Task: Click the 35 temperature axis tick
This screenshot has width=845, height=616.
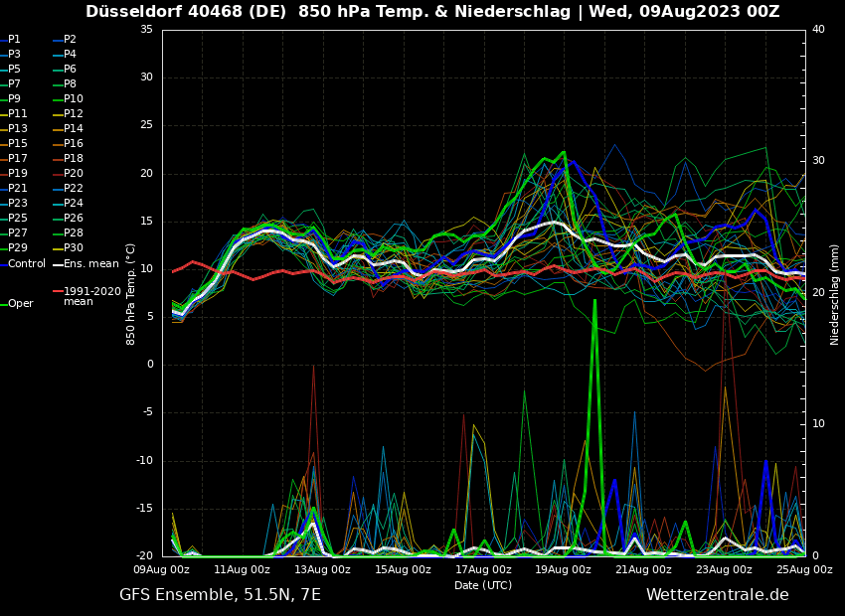Action: pyautogui.click(x=146, y=30)
